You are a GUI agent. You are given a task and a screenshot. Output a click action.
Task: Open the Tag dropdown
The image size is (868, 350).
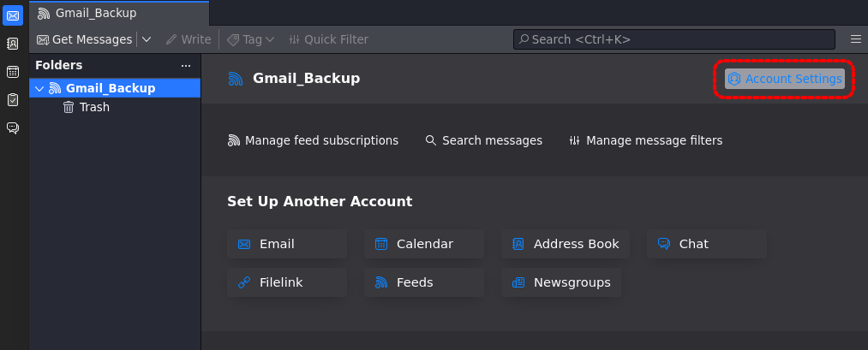251,40
